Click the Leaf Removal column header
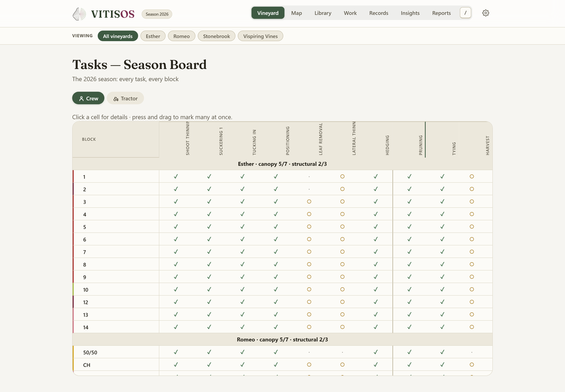This screenshot has height=392, width=565. click(321, 139)
